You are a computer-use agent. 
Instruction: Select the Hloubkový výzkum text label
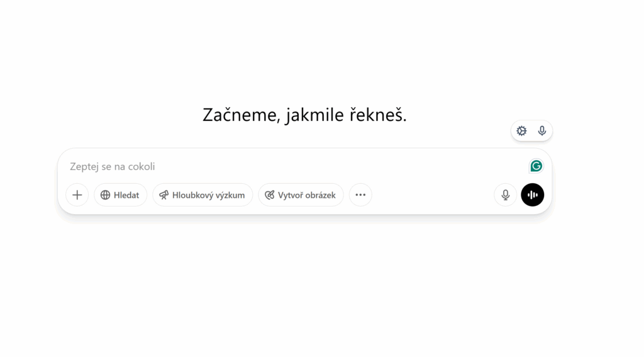[209, 195]
